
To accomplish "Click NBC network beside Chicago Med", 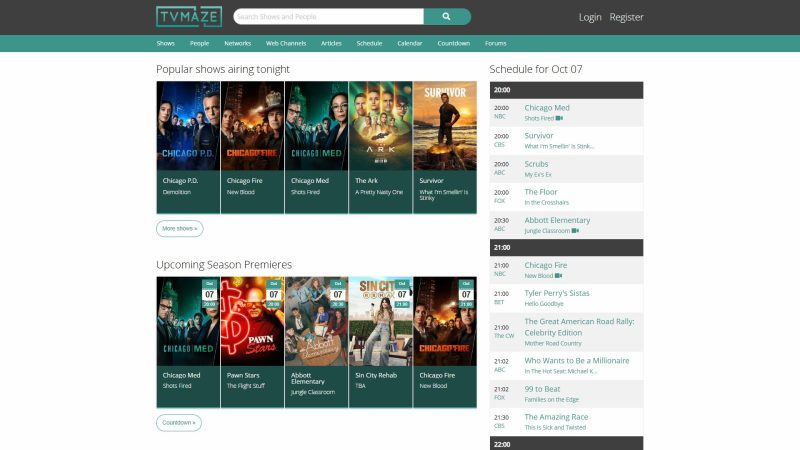I will [499, 116].
